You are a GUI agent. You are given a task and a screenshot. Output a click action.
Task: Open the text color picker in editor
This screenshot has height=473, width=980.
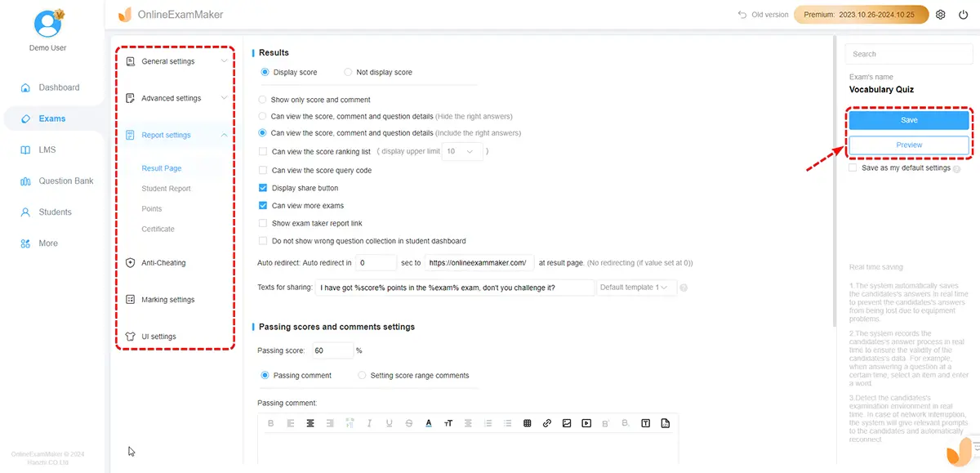429,423
